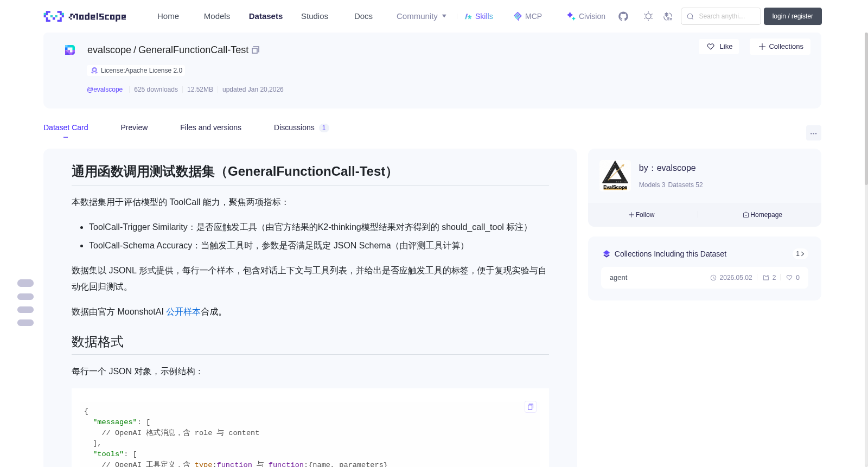Click the Datasets 52 count text
This screenshot has height=467, width=868.
(x=685, y=185)
